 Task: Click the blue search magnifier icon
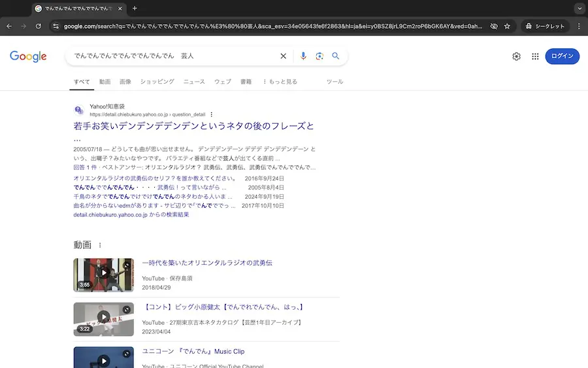[336, 56]
